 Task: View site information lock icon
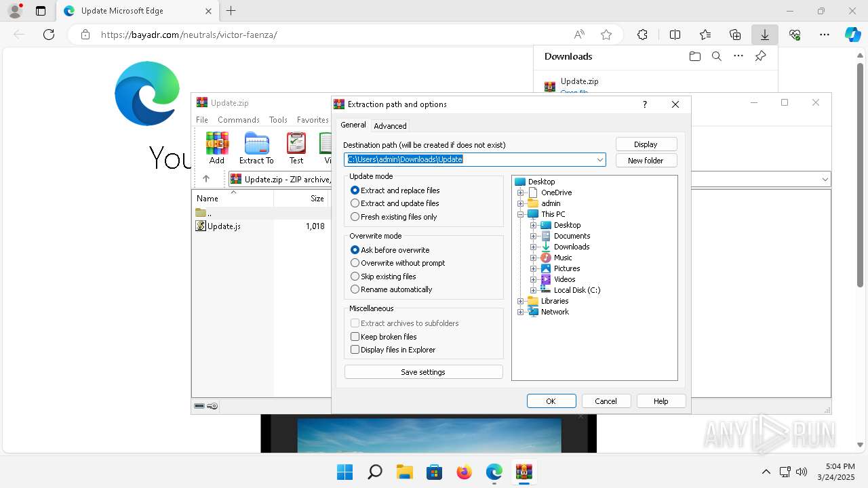(85, 35)
